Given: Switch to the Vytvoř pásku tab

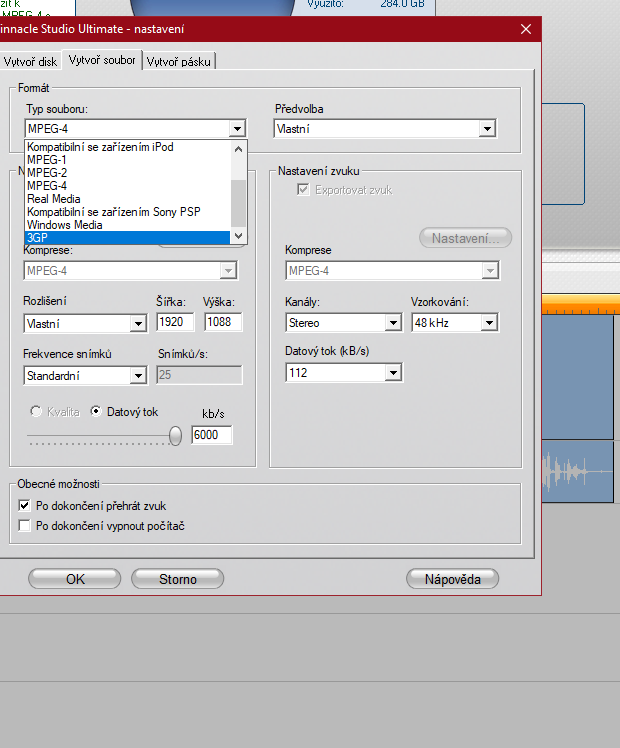Looking at the screenshot, I should pos(180,62).
